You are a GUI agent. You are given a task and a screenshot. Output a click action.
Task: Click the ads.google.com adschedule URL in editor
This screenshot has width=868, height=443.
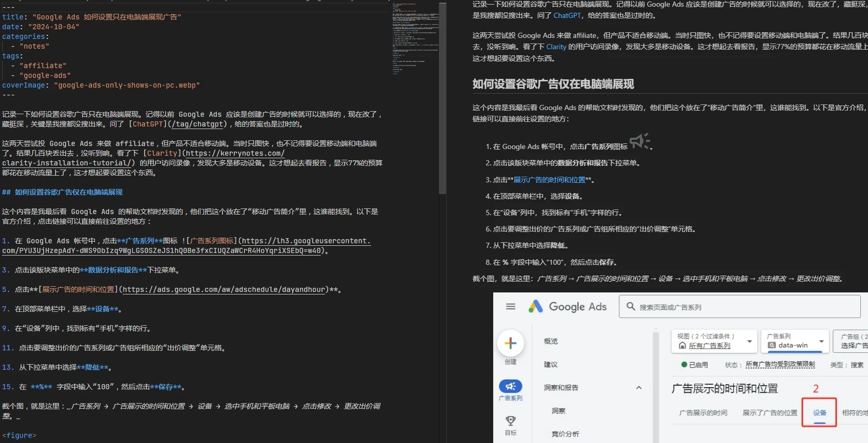click(224, 289)
